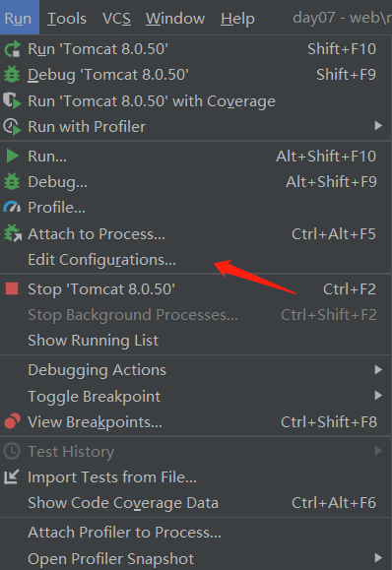Expand the Open Profiler Snapshot submenu arrow
Image resolution: width=392 pixels, height=570 pixels.
[378, 557]
